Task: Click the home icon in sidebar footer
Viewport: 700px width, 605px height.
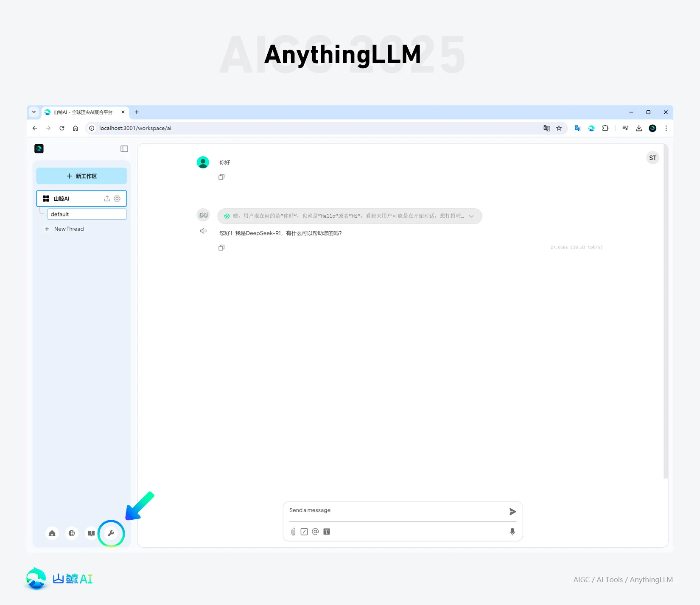Action: 52,533
